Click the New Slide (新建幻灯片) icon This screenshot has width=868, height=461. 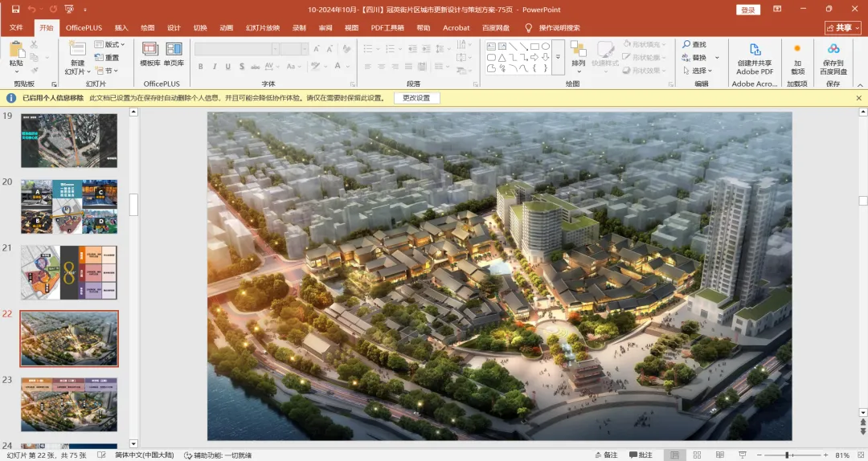(77, 49)
